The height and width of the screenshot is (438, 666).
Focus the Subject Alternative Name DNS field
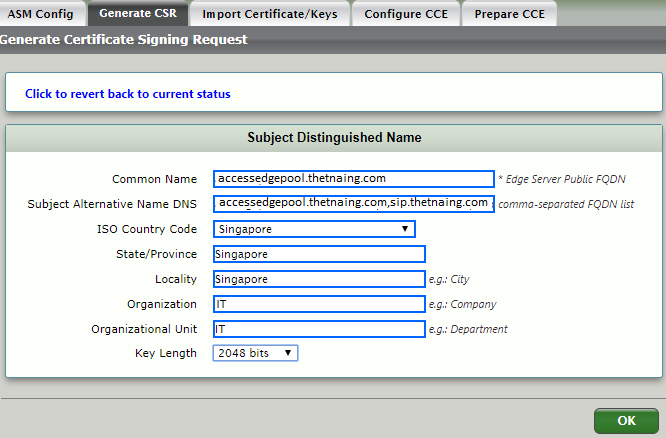(x=354, y=203)
